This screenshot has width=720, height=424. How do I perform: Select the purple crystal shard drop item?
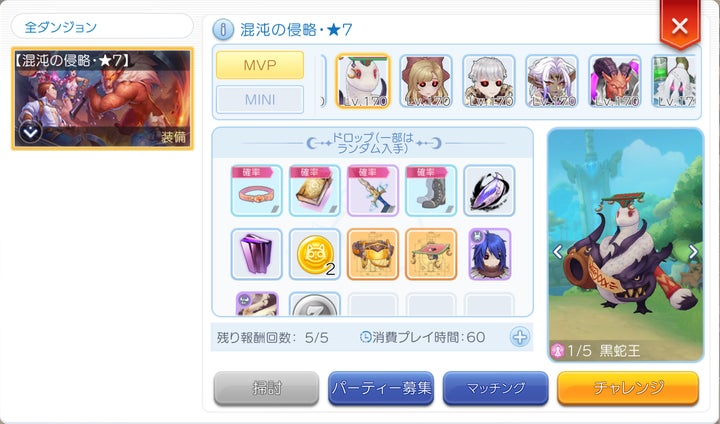(x=257, y=254)
